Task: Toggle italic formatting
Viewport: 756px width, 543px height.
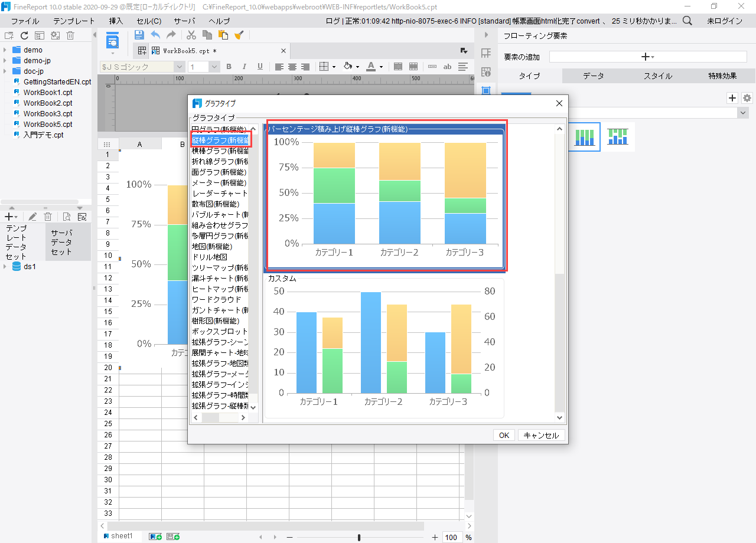Action: (244, 67)
